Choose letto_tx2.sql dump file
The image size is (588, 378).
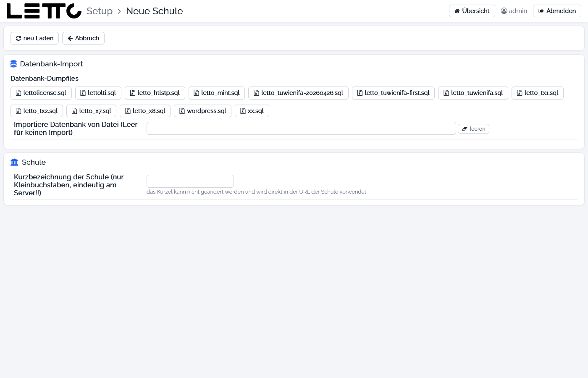(37, 111)
